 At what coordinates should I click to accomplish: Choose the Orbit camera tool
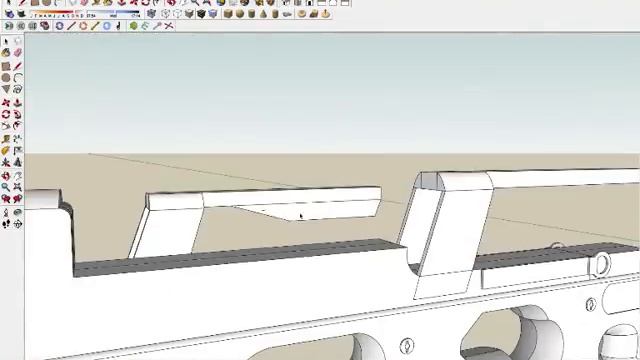coord(6,176)
